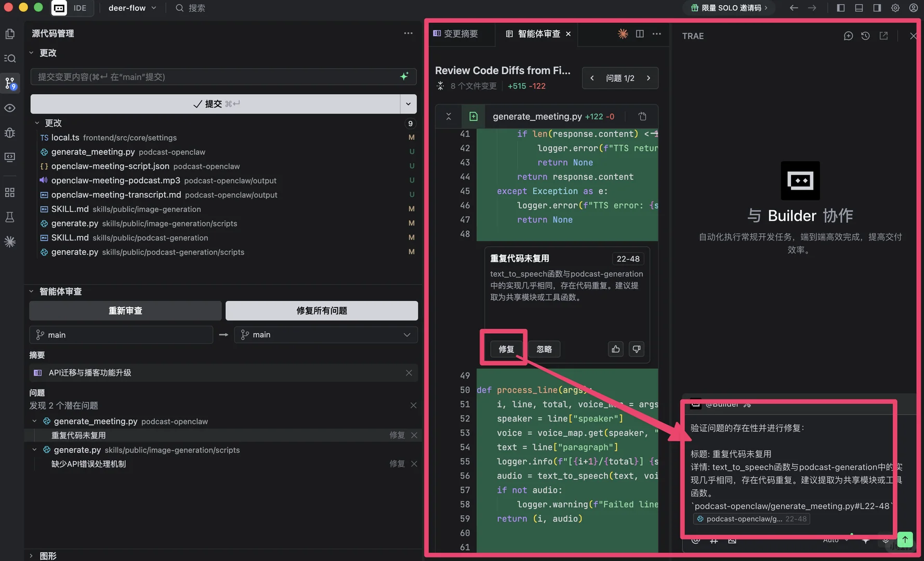Click the 重新审查 button
This screenshot has height=561, width=924.
pos(125,311)
